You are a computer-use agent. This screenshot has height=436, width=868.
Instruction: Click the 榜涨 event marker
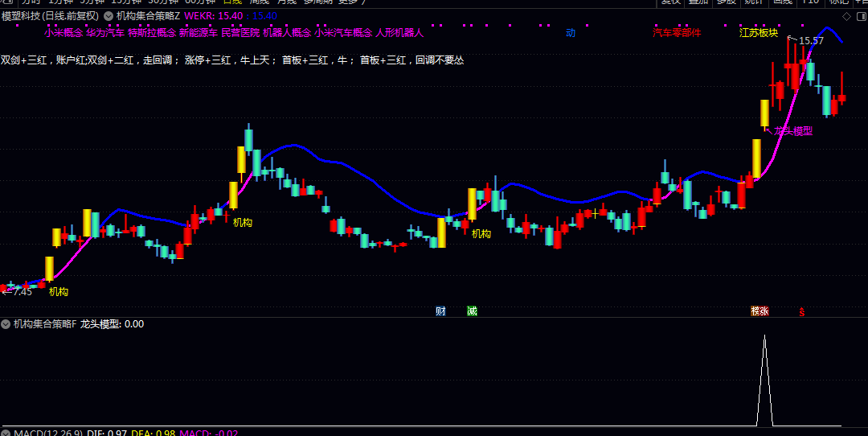coord(759,311)
